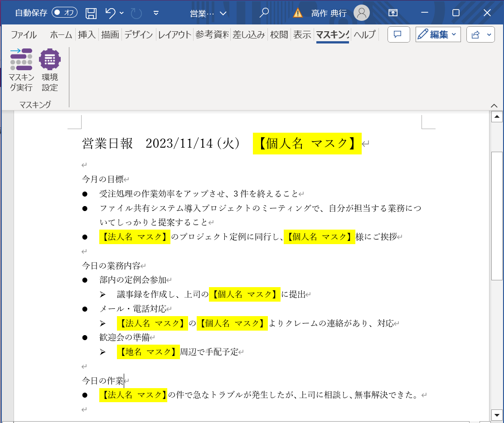The image size is (504, 423).
Task: Run the マスキング実行 masking command
Action: [x=21, y=70]
